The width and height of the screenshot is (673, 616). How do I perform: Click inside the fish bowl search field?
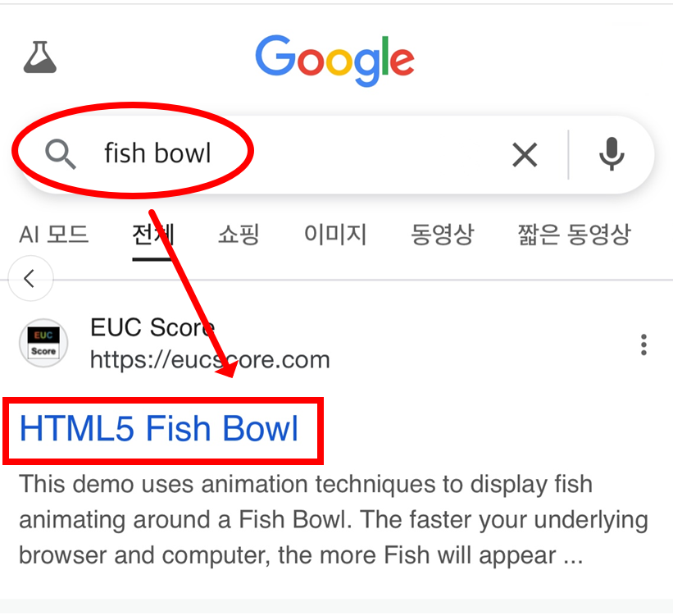pyautogui.click(x=157, y=153)
